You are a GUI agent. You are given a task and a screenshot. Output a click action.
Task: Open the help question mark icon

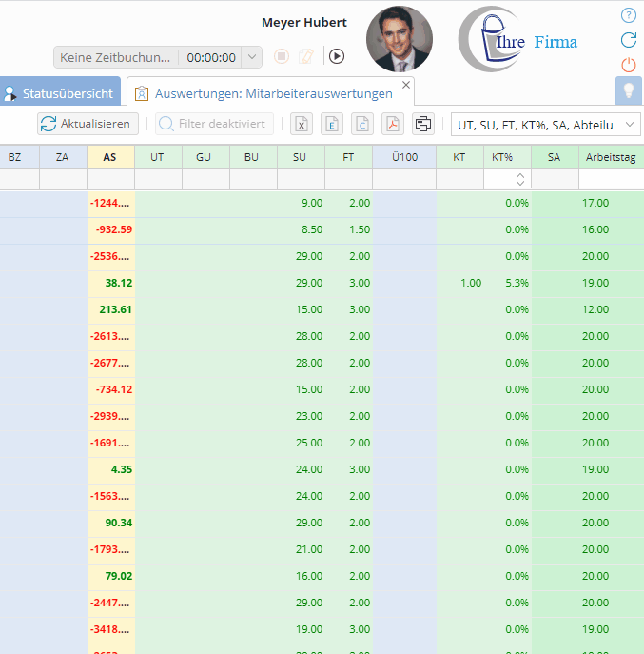[x=628, y=15]
